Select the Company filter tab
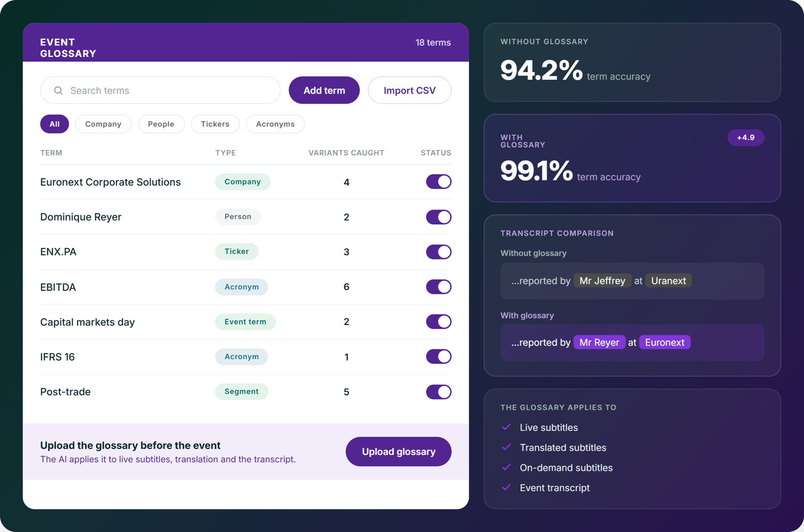 click(103, 124)
